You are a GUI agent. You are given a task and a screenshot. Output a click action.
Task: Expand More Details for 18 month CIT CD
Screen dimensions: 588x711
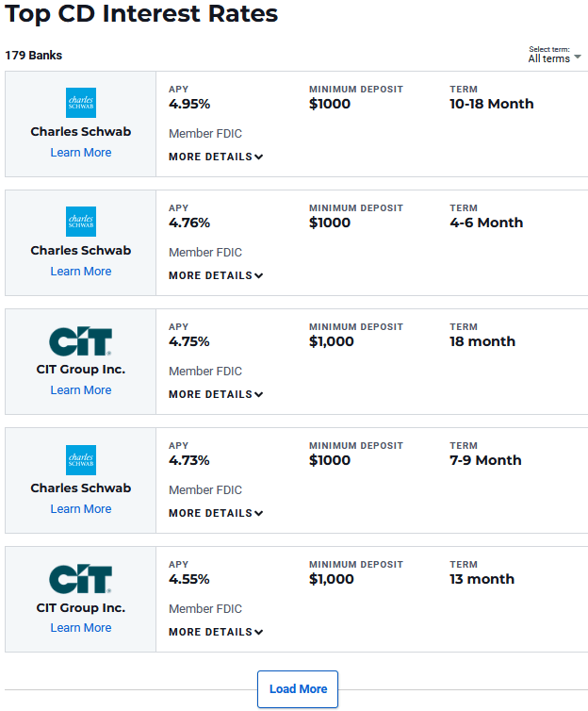click(x=216, y=394)
